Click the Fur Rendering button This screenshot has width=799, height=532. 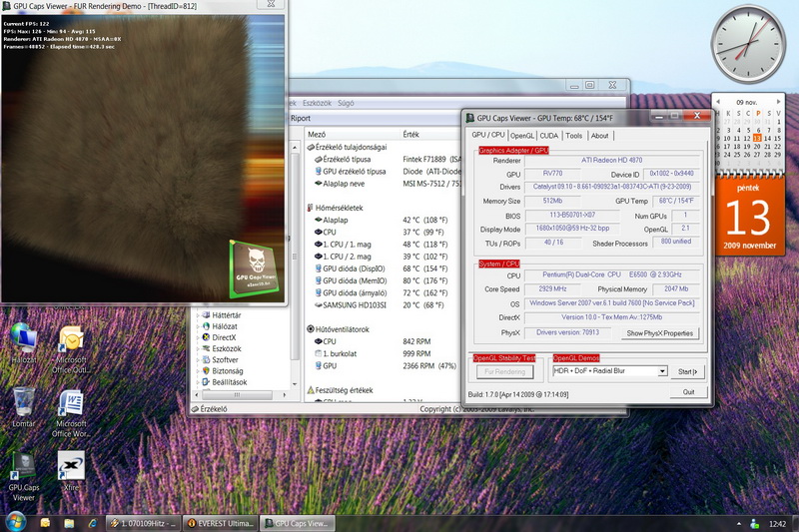tap(504, 371)
